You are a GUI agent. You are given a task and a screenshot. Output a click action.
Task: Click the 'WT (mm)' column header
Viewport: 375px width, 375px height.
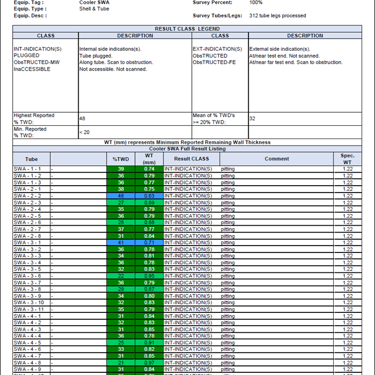coord(149,159)
